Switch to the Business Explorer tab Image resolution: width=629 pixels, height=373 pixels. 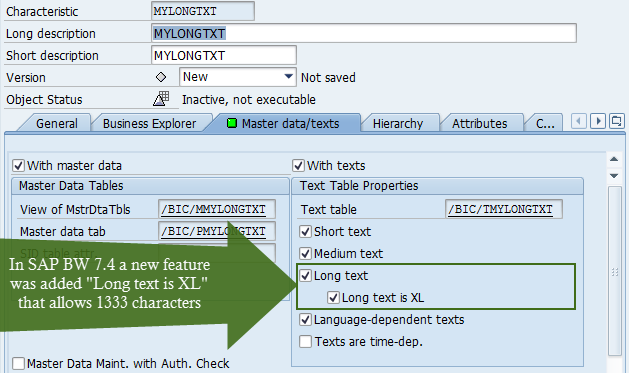149,124
